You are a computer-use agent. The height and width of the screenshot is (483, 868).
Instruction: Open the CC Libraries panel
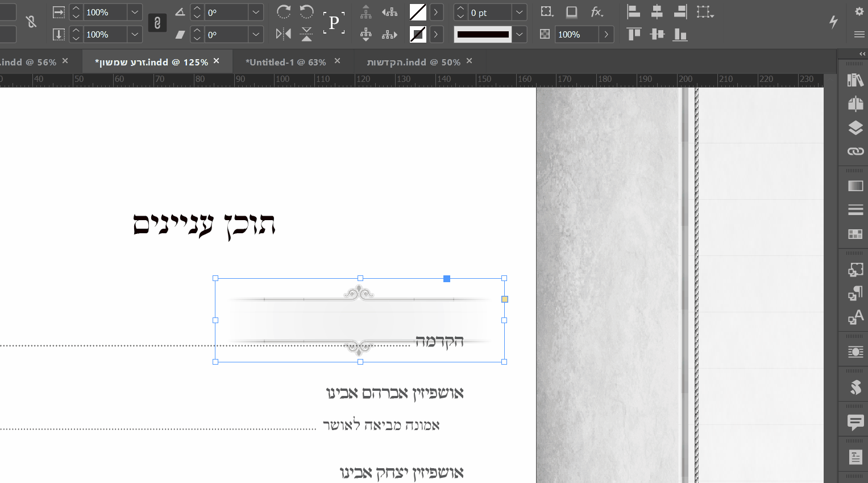[855, 80]
